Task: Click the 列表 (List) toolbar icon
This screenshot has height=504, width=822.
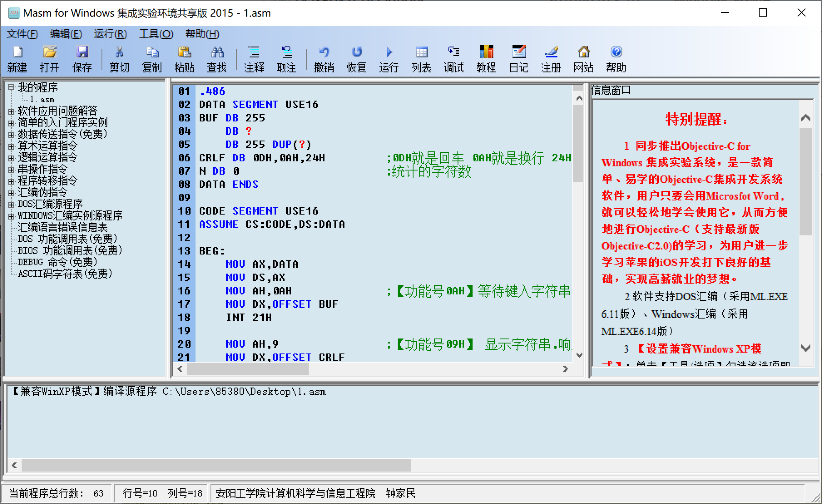Action: pos(421,53)
